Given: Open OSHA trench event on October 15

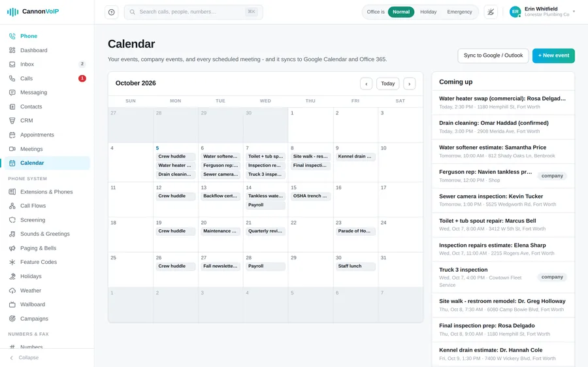Looking at the screenshot, I should coord(310,196).
